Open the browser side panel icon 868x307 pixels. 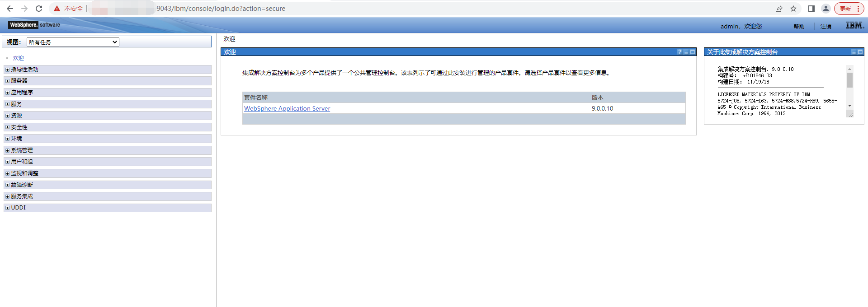[x=811, y=9]
